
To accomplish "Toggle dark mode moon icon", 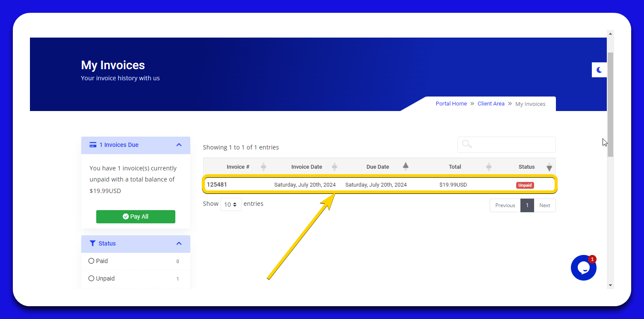I will point(599,70).
